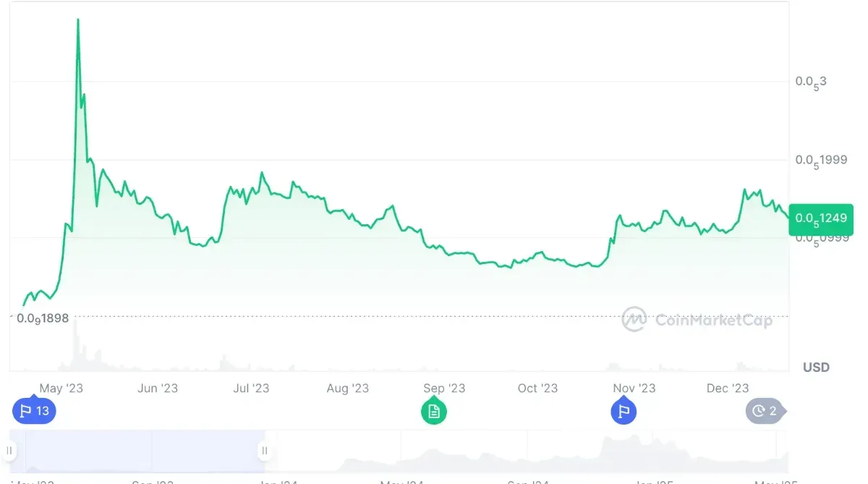
Task: Click the May '23 axis label
Action: [60, 388]
